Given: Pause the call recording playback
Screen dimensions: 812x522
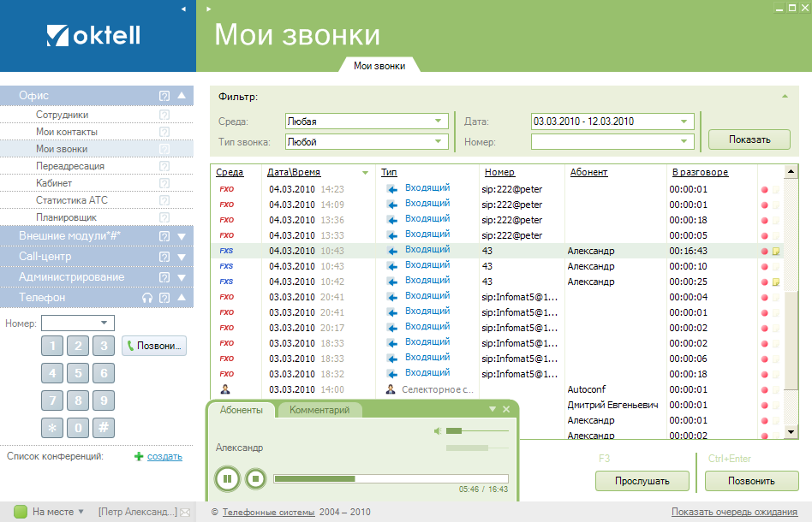Looking at the screenshot, I should pos(227,478).
